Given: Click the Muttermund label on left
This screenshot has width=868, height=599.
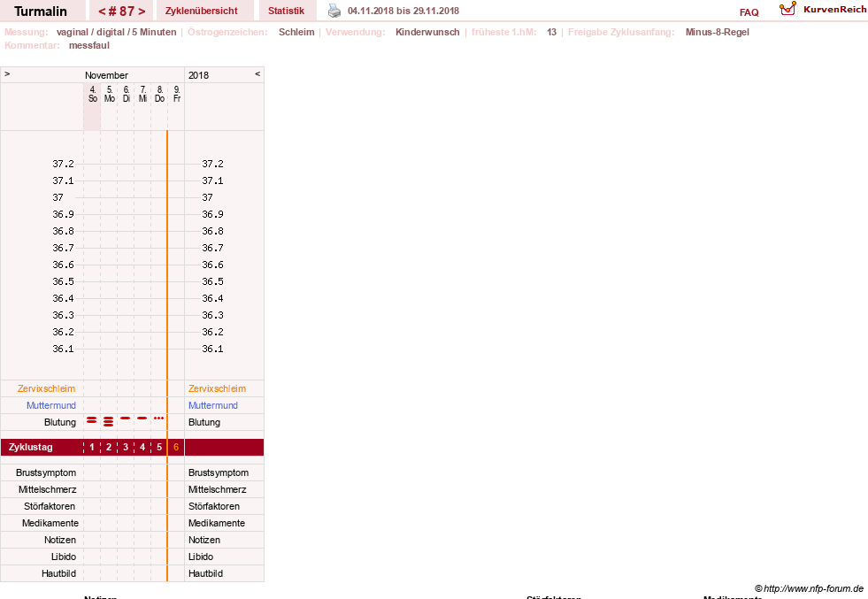Looking at the screenshot, I should click(x=51, y=405).
